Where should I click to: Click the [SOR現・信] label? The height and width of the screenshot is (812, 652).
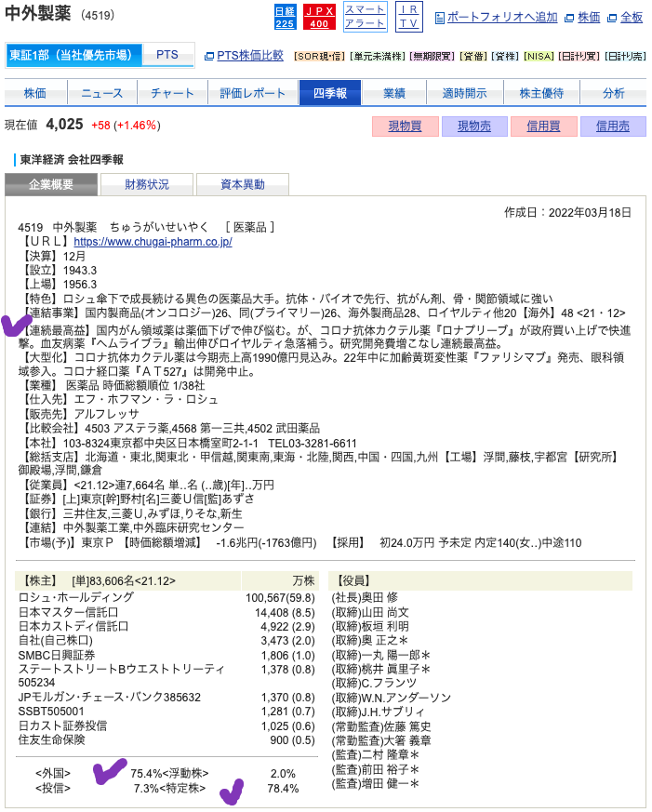click(x=320, y=57)
